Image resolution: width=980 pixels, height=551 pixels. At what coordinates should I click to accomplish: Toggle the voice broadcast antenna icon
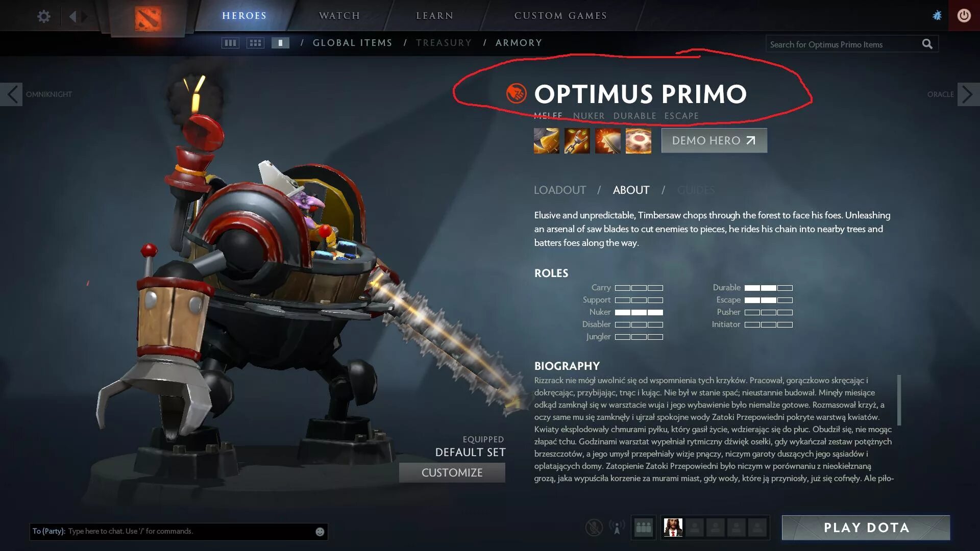(617, 528)
